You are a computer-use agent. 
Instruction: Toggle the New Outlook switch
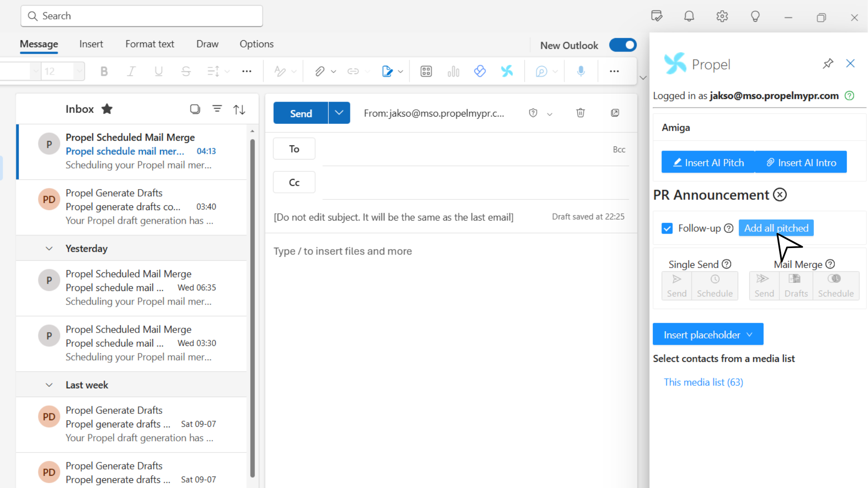click(623, 45)
